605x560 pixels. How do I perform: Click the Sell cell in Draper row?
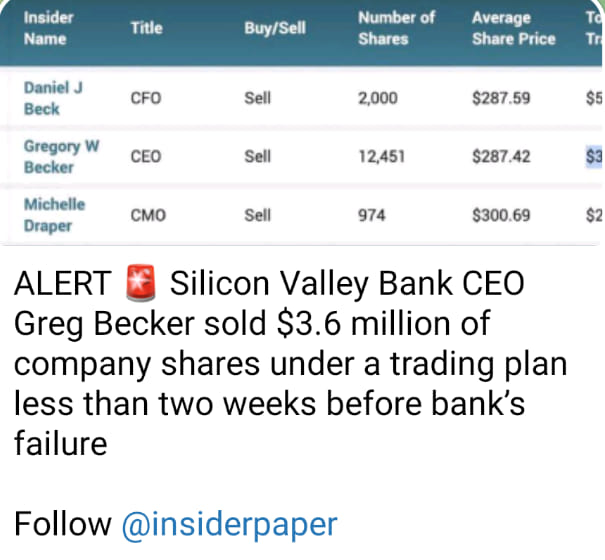point(258,215)
